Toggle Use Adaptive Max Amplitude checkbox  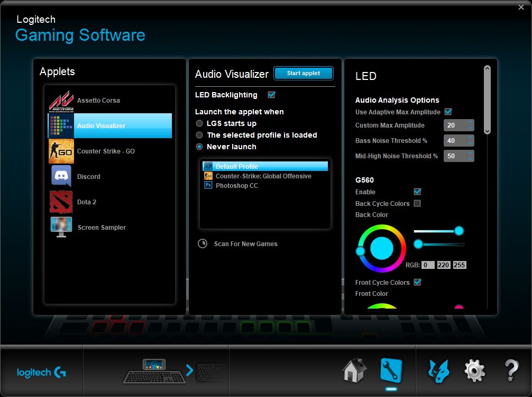click(x=448, y=112)
